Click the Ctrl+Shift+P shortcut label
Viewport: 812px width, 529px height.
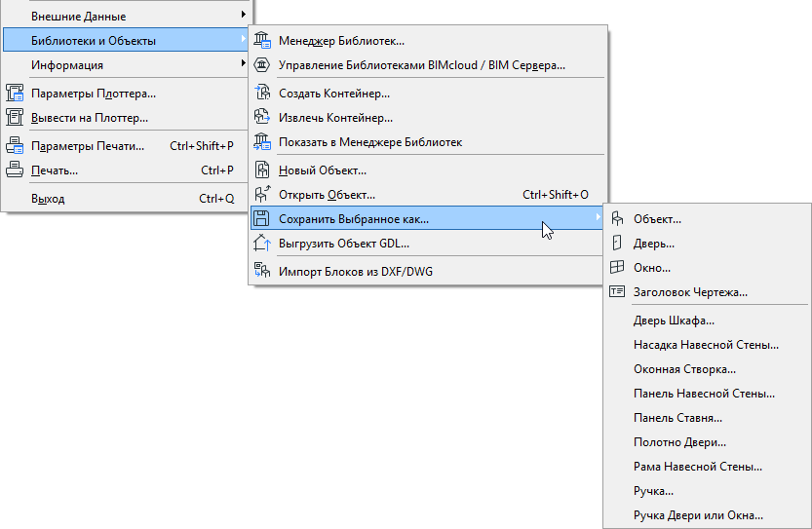pos(202,145)
